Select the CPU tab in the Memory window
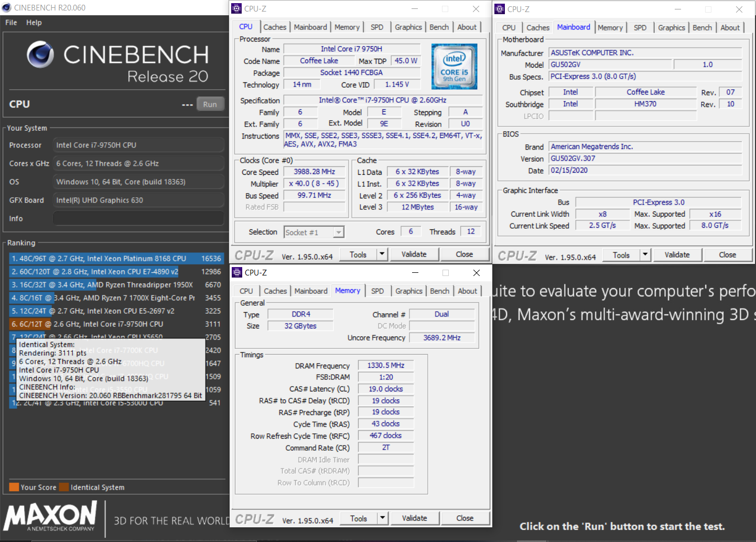 [x=246, y=291]
